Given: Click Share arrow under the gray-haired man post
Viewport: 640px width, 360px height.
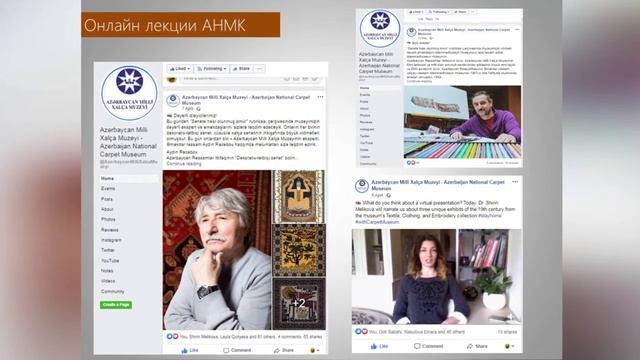Looking at the screenshot, I should tap(277, 351).
